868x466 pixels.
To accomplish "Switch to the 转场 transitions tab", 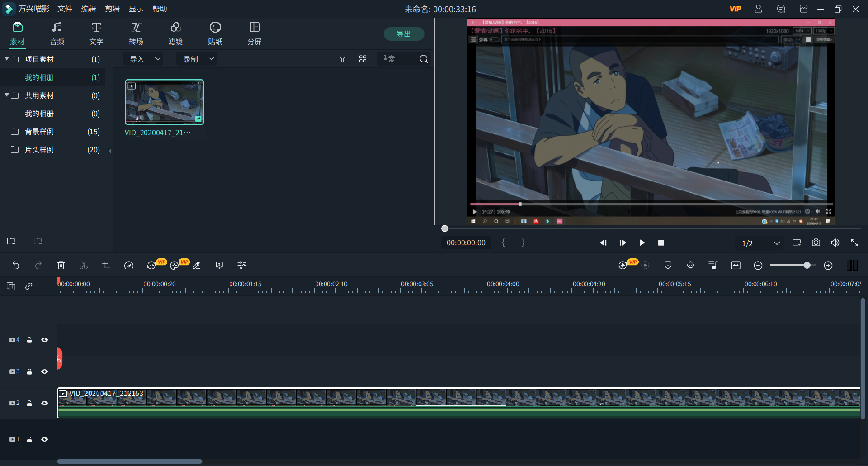I will coord(136,34).
